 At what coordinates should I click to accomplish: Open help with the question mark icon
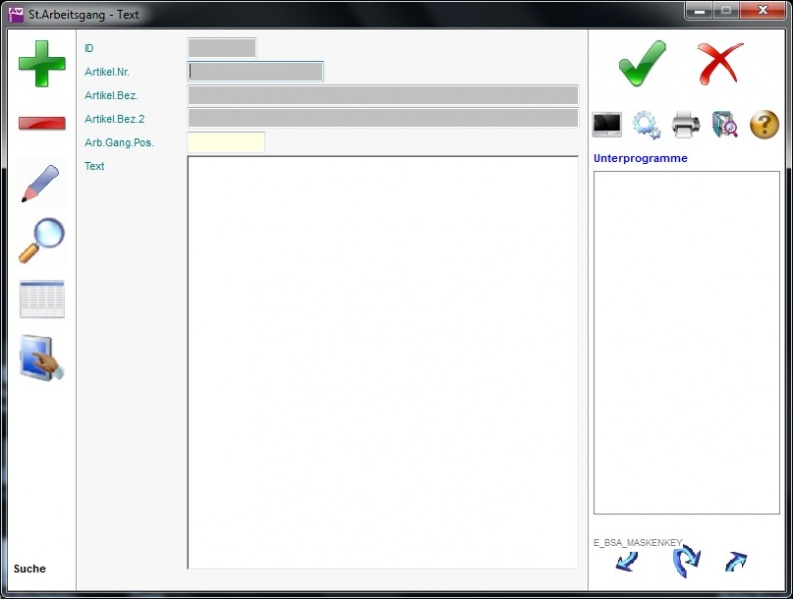(764, 125)
